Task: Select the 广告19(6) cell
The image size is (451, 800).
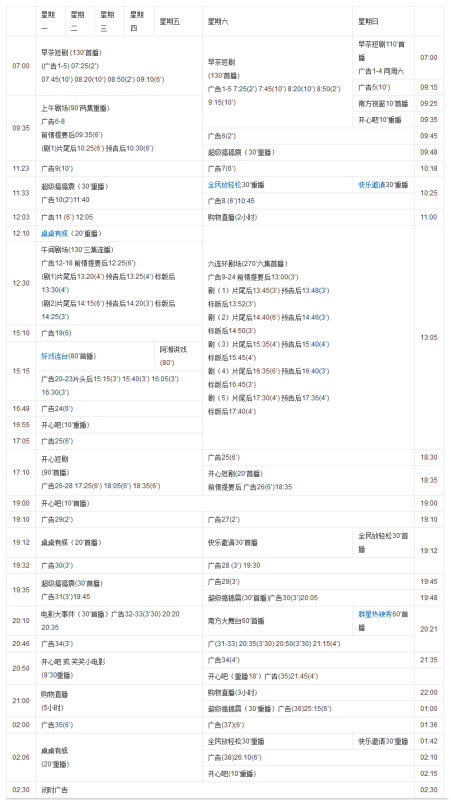Action: [119, 333]
